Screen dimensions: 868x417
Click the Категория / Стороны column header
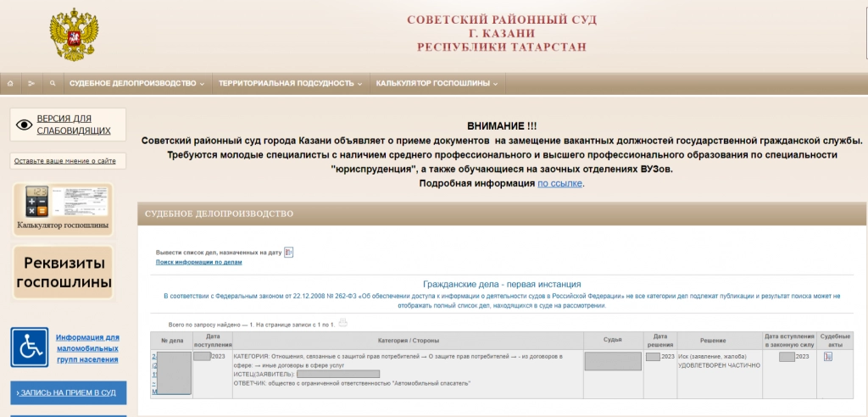pos(408,341)
